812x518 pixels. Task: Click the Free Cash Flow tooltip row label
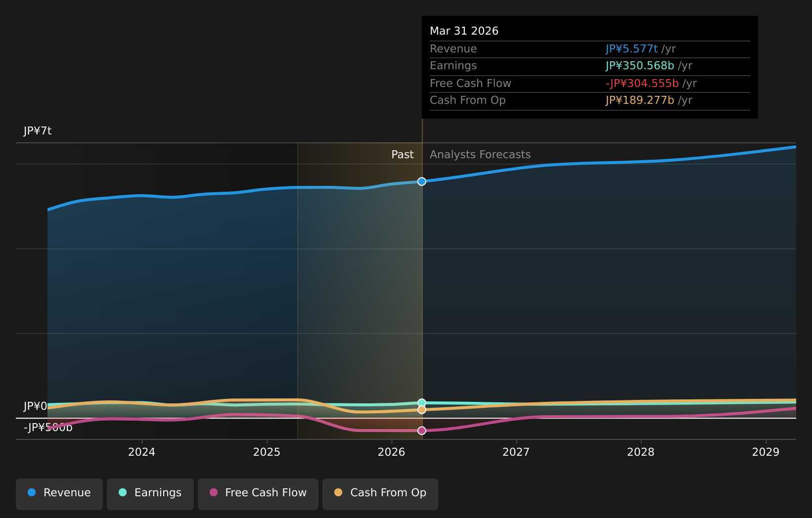pyautogui.click(x=470, y=84)
